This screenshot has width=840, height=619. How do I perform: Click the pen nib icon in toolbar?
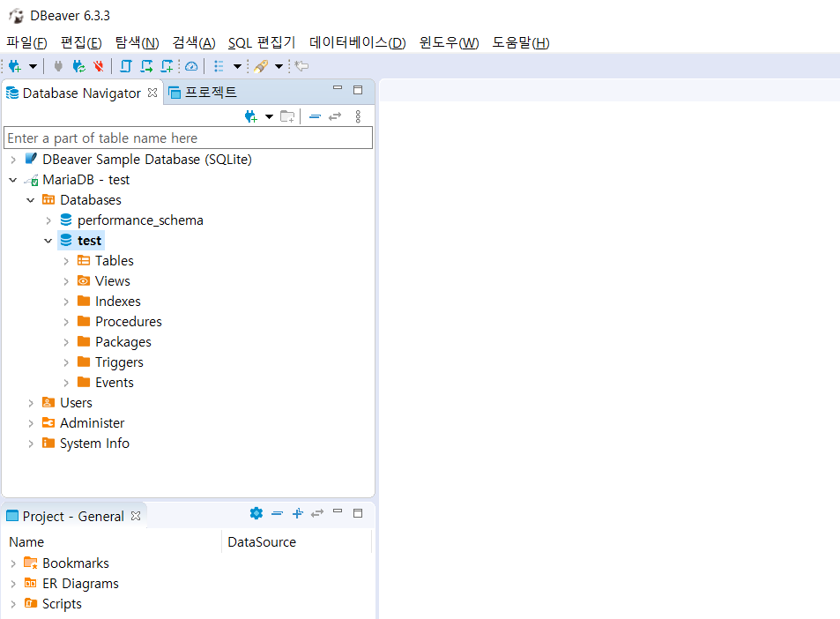261,66
